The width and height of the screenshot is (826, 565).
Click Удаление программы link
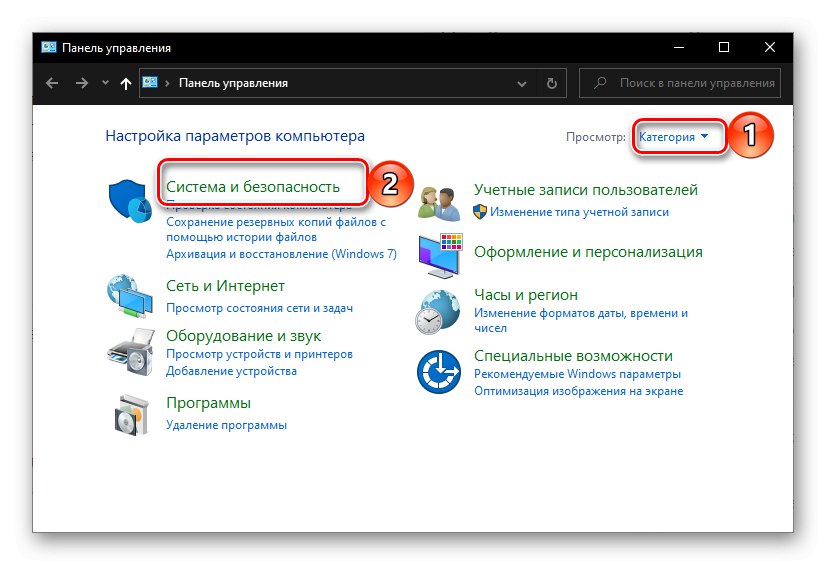(227, 425)
